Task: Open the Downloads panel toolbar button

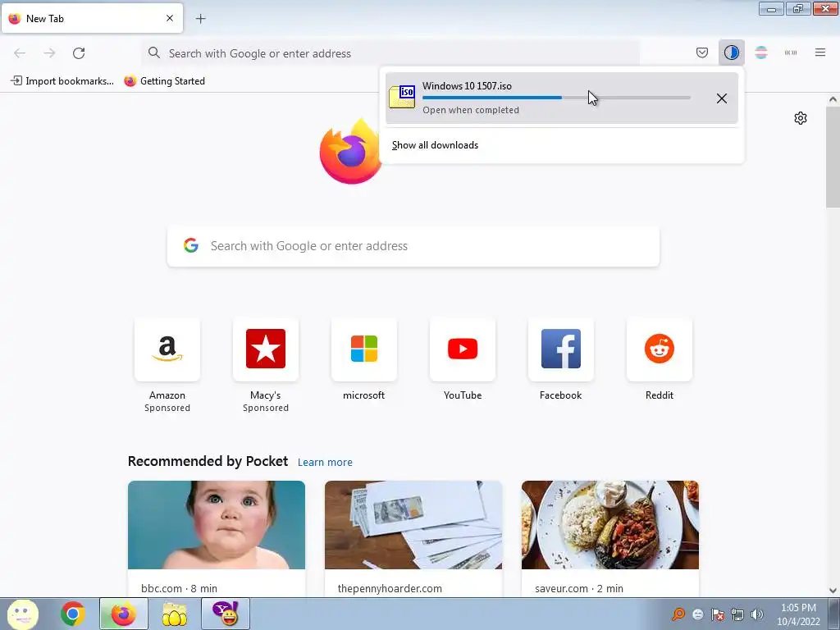Action: click(x=731, y=52)
